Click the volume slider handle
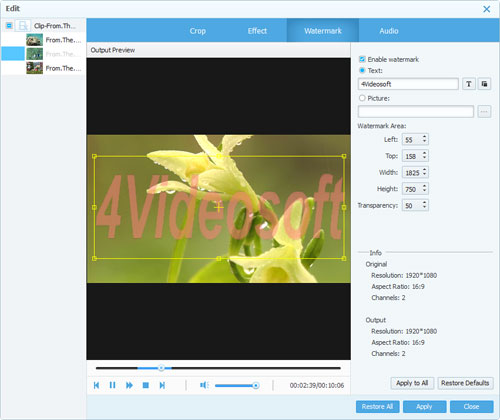The image size is (500, 420). tap(256, 386)
